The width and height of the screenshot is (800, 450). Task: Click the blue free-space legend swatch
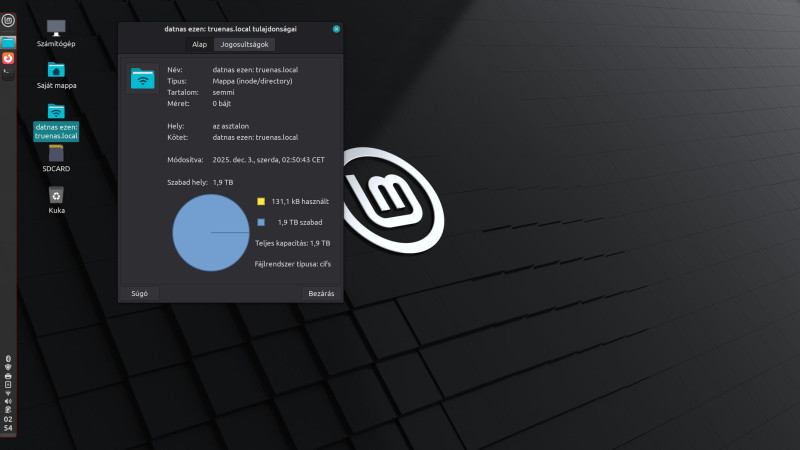click(x=261, y=222)
